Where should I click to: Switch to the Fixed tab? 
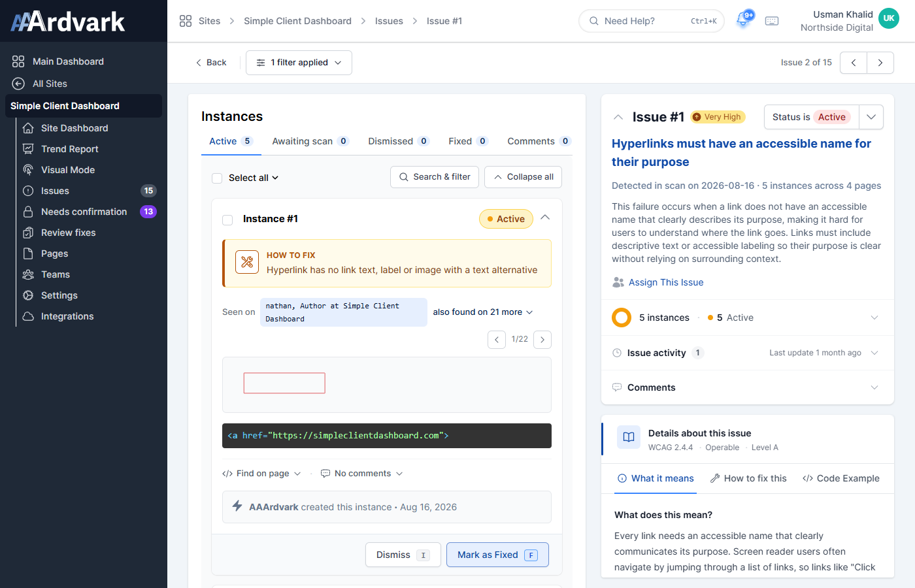click(468, 141)
